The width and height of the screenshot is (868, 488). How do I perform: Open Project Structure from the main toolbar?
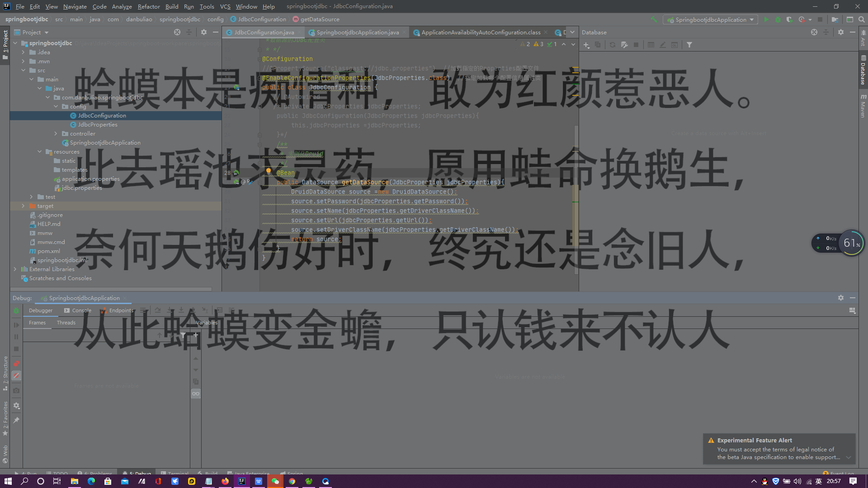835,19
